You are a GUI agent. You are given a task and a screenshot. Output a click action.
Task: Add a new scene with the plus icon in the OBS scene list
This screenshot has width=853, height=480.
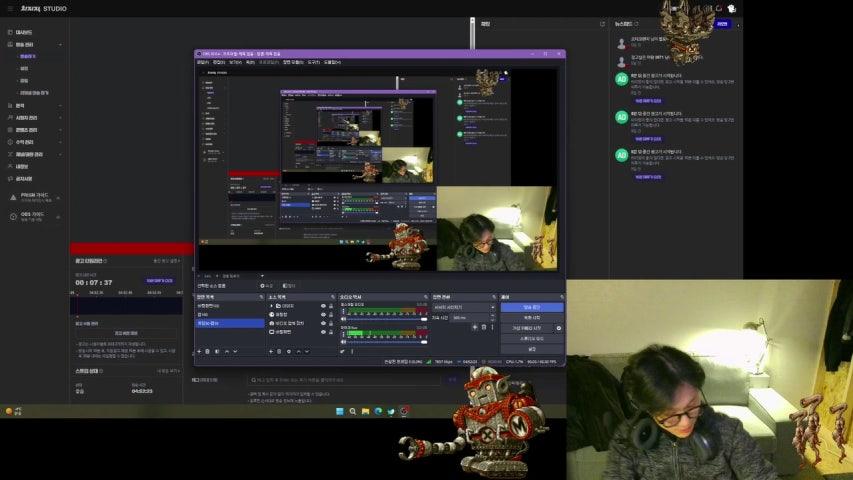[x=199, y=352]
